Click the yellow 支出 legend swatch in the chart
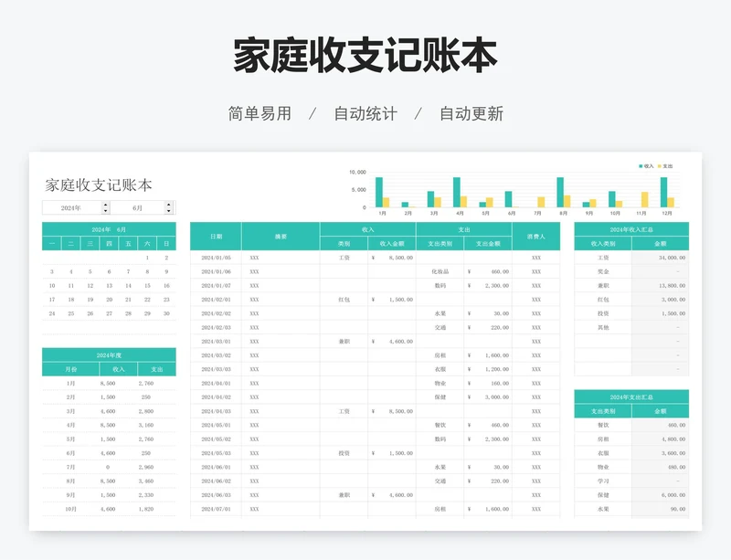This screenshot has height=560, width=731. pyautogui.click(x=660, y=166)
